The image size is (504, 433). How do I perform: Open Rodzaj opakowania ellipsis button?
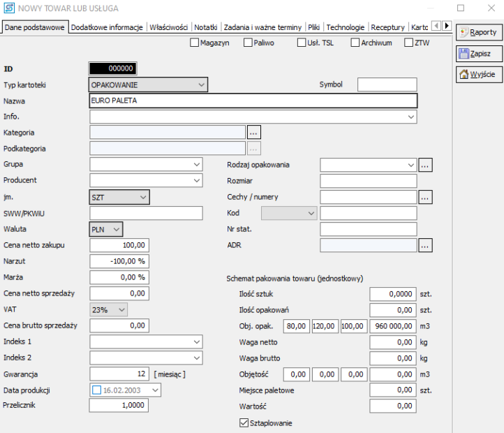coord(426,165)
